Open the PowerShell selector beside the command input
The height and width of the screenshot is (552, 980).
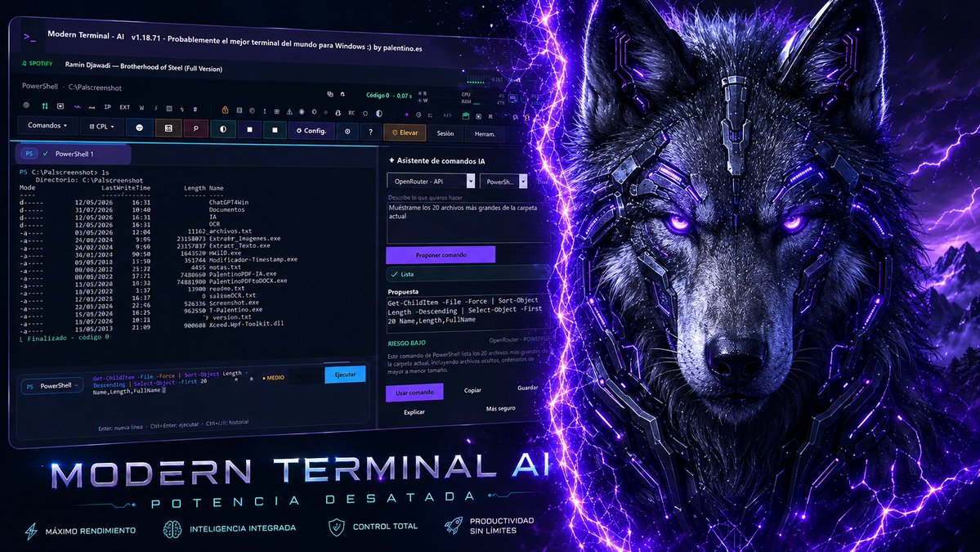(51, 386)
